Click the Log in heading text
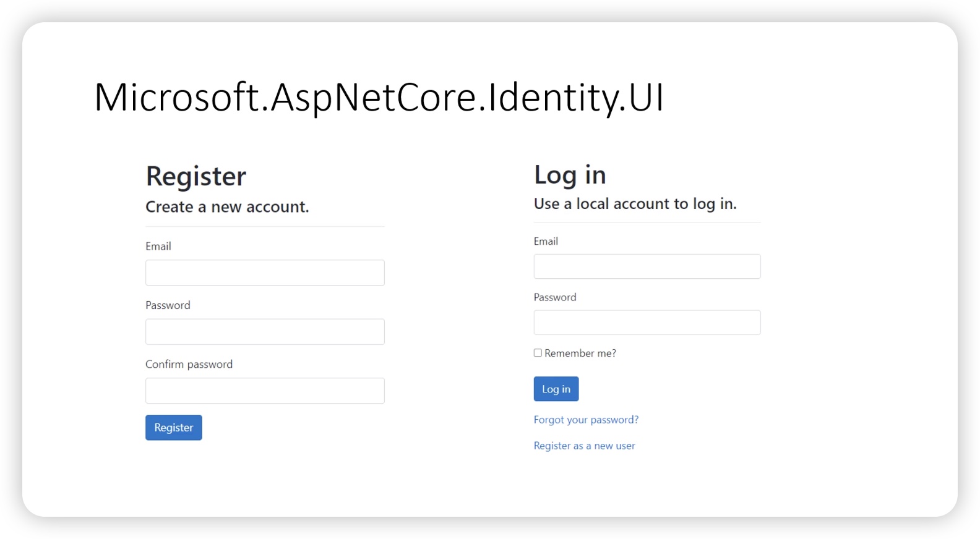Screen dimensions: 980x539 [570, 176]
